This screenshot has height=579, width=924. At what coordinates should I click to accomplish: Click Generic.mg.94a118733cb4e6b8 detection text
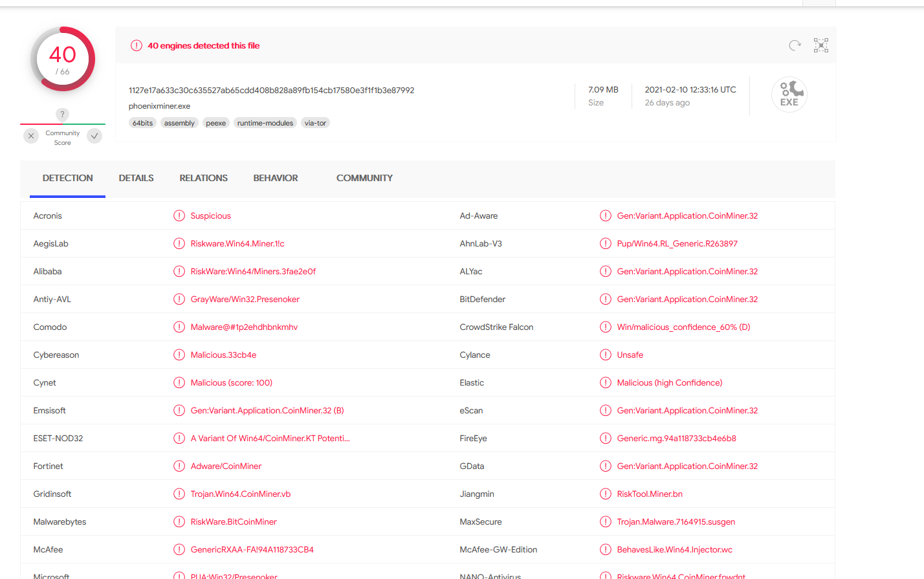pos(676,439)
